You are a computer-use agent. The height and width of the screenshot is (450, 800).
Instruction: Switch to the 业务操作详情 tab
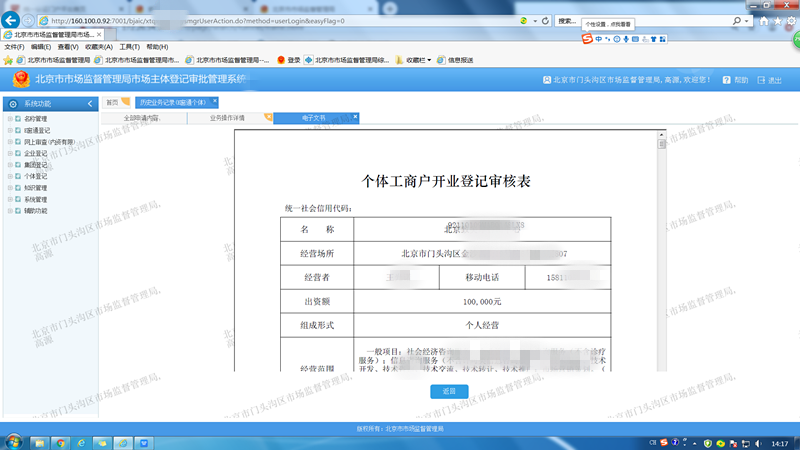click(227, 118)
